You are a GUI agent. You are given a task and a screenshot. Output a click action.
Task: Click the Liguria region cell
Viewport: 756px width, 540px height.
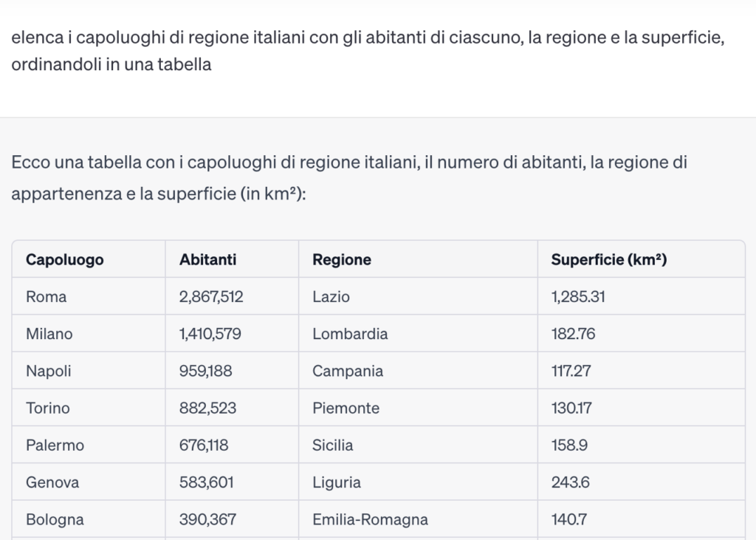click(337, 482)
